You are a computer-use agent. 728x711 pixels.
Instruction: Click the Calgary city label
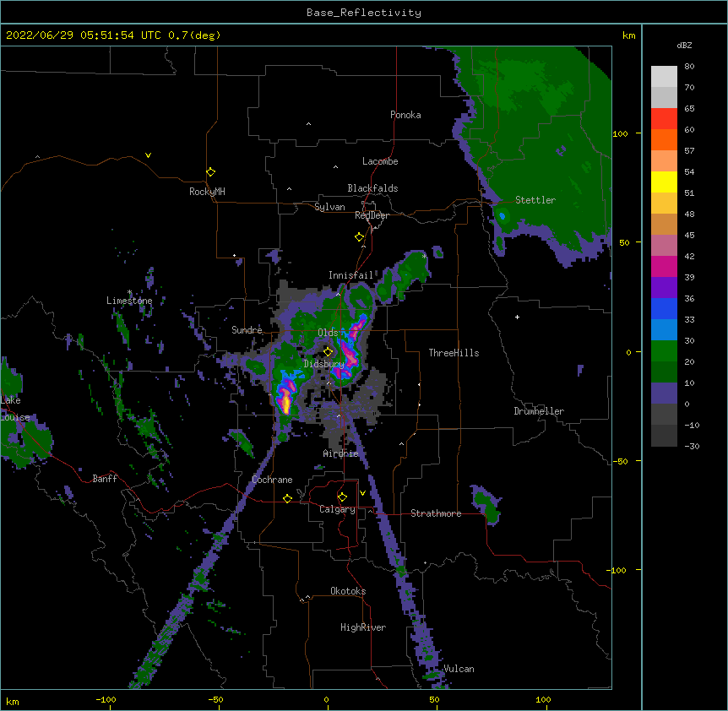[x=337, y=509]
